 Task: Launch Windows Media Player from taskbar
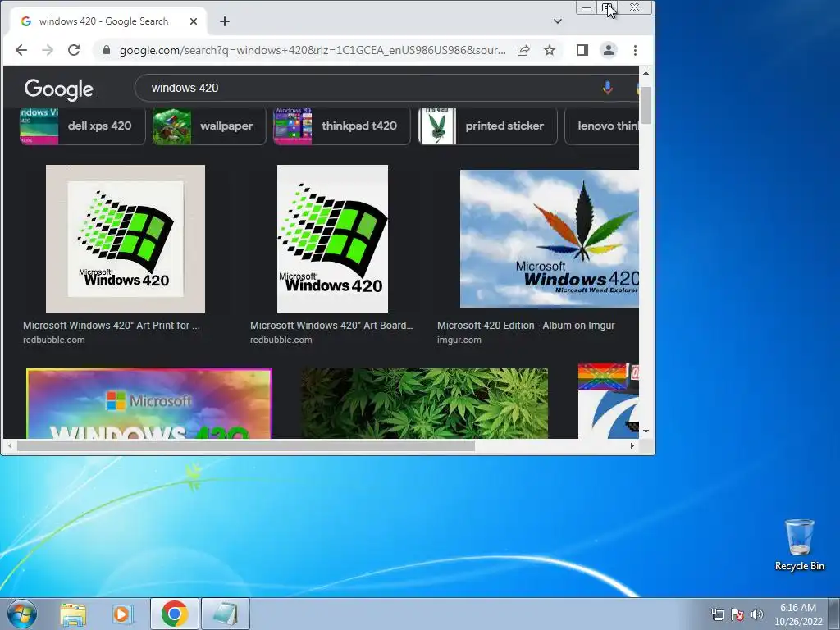[123, 614]
